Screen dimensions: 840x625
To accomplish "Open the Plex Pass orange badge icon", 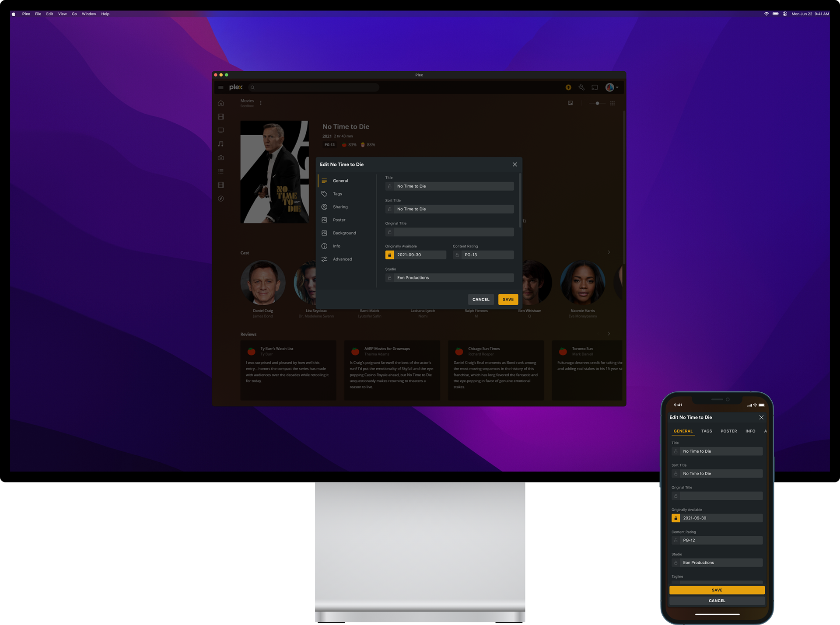I will point(568,87).
